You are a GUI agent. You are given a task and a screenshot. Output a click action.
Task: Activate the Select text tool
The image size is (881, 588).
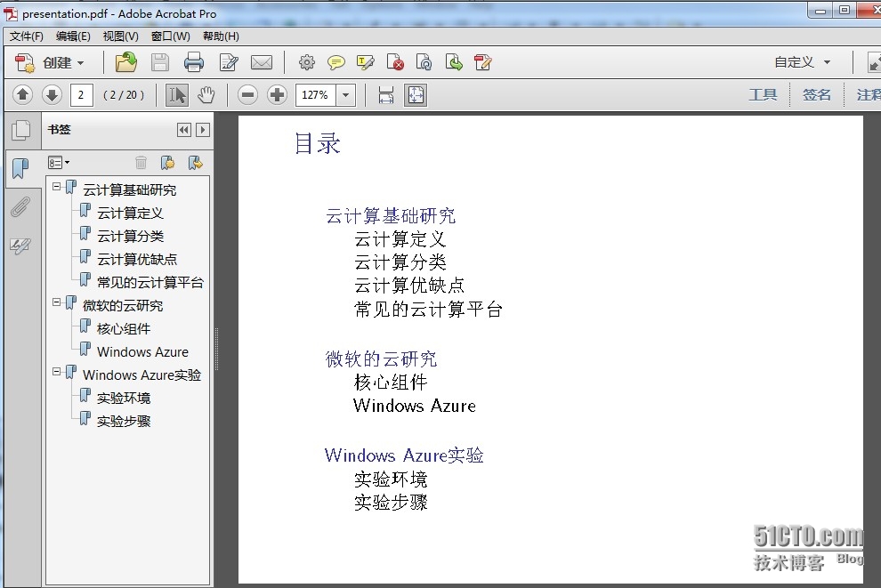pyautogui.click(x=177, y=95)
